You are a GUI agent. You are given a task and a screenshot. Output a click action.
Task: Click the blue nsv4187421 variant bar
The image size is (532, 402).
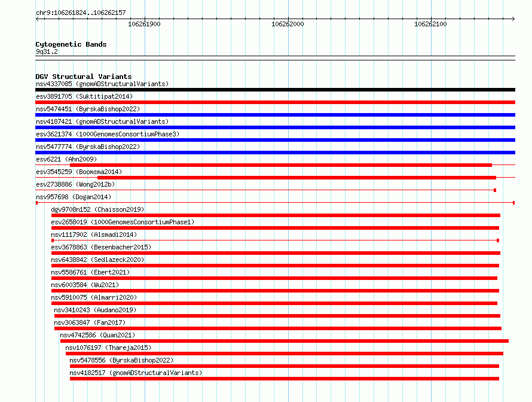(x=275, y=127)
